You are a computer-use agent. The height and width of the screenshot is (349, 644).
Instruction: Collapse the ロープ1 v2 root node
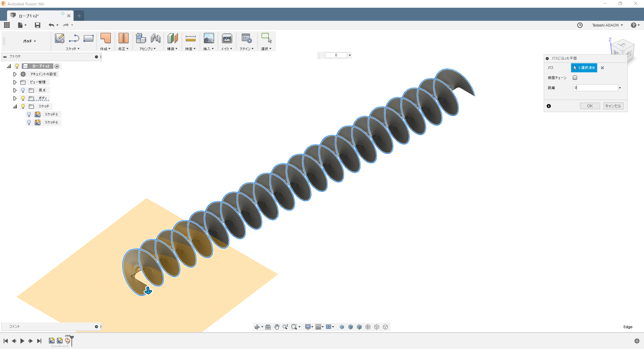click(9, 66)
